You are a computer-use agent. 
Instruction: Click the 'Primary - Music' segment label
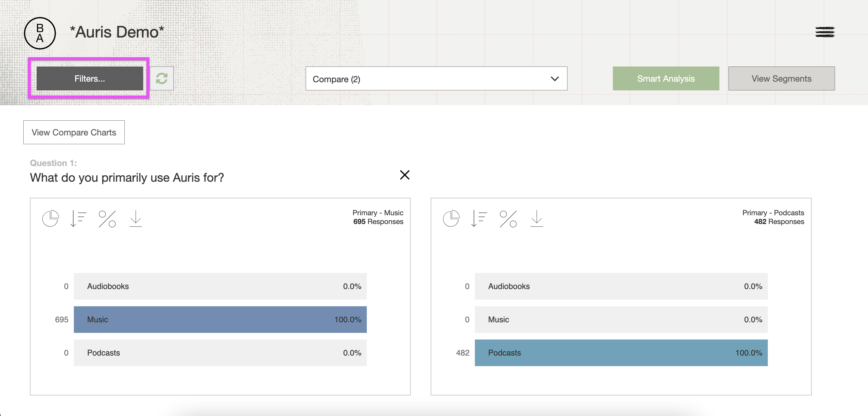tap(378, 213)
